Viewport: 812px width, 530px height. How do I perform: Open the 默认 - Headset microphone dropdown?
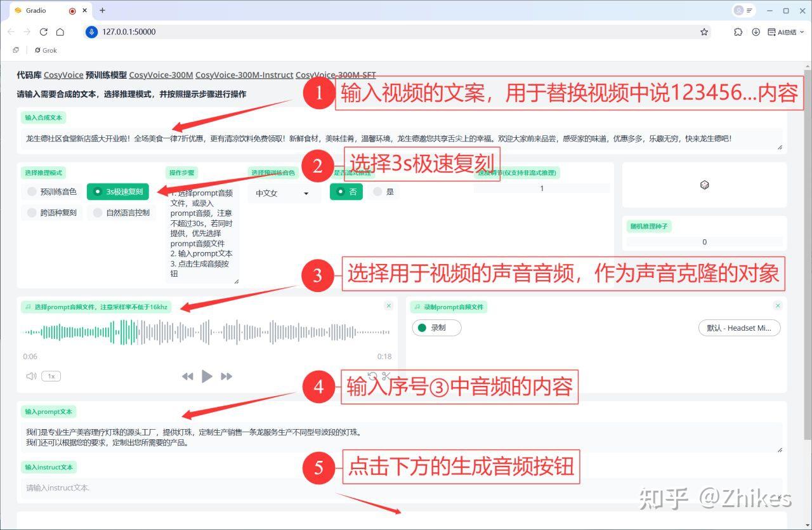(x=739, y=328)
